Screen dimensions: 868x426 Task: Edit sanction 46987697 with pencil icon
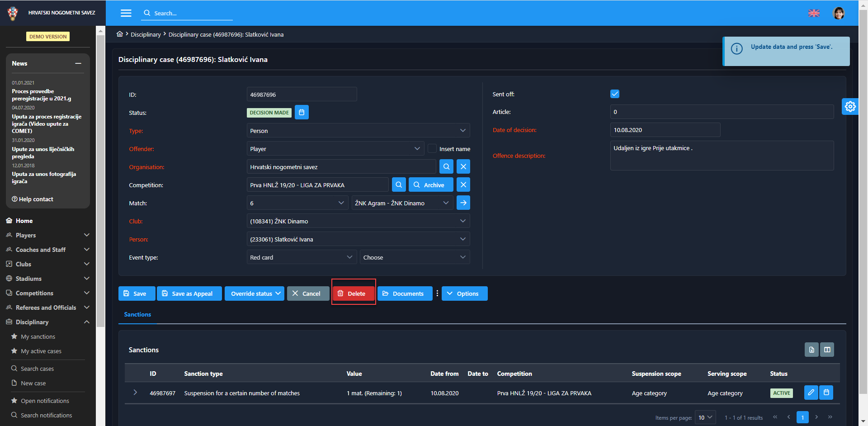pyautogui.click(x=811, y=393)
